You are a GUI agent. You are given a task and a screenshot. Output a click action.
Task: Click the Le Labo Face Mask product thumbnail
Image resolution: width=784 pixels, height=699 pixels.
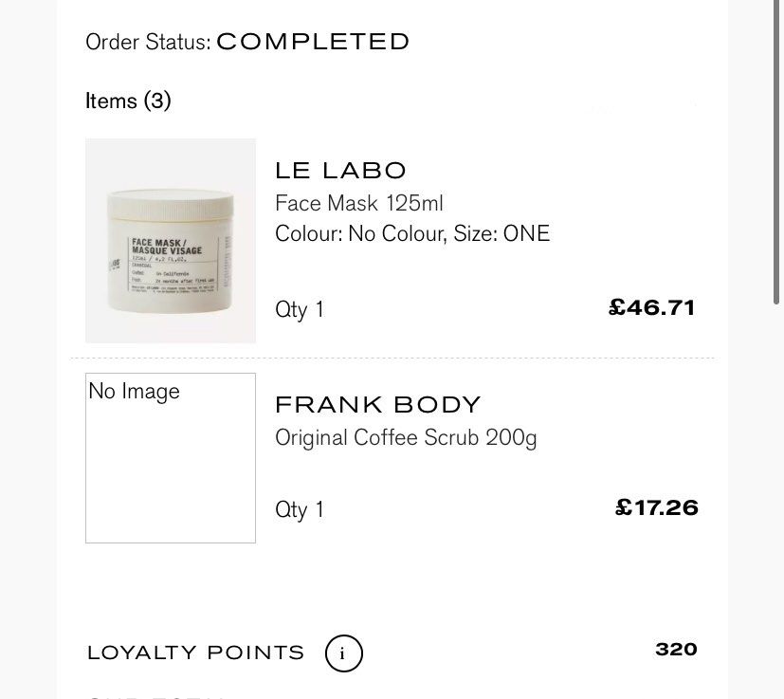click(171, 240)
